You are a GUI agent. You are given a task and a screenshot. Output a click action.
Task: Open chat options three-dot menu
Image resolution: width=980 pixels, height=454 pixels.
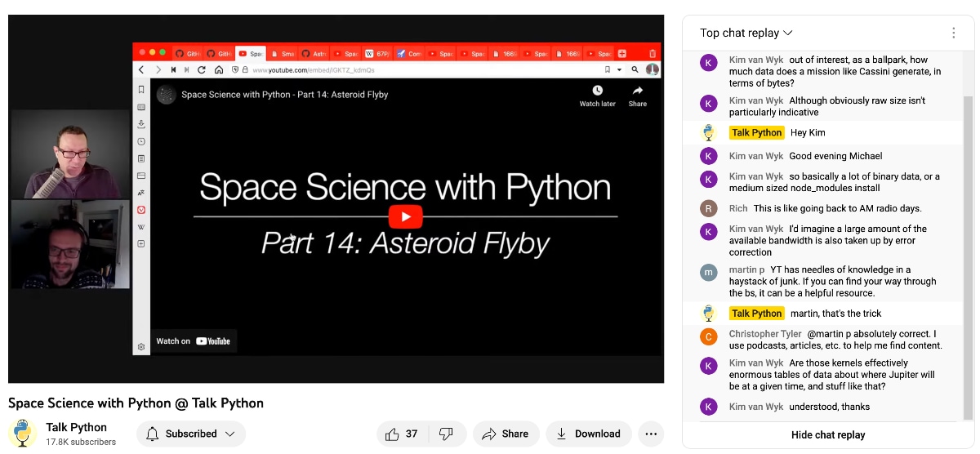(x=953, y=33)
